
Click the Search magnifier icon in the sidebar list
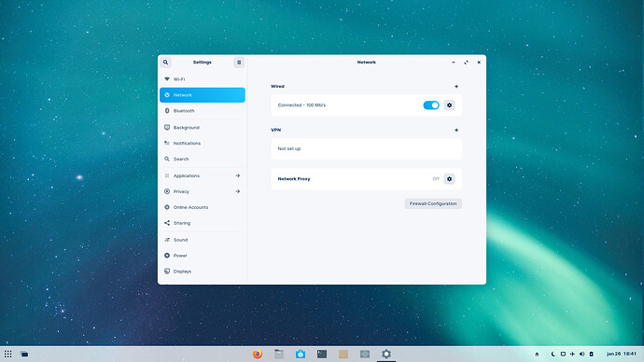point(167,159)
